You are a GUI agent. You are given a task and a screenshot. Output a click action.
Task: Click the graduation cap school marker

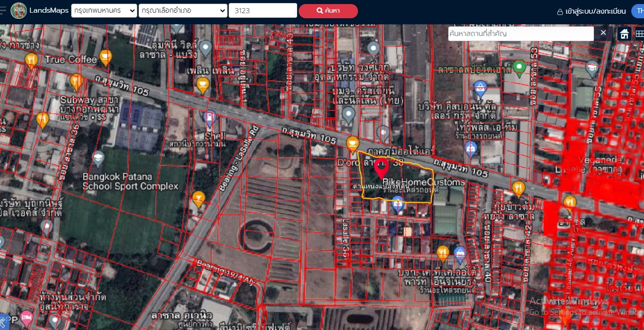click(592, 68)
